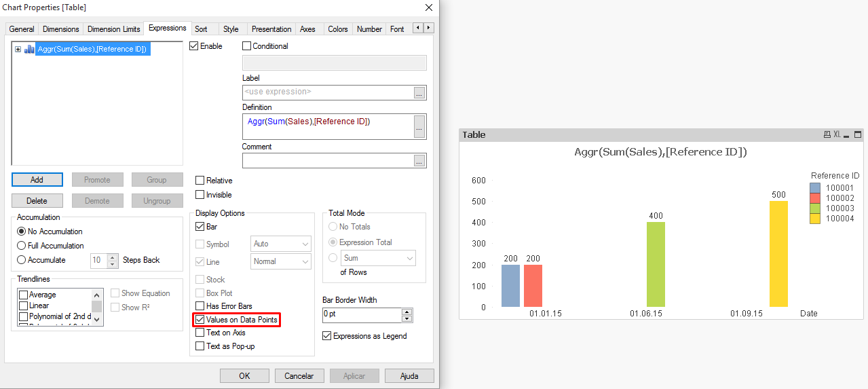This screenshot has width=868, height=389.
Task: Click the red 100002 legend swatch
Action: pos(815,198)
